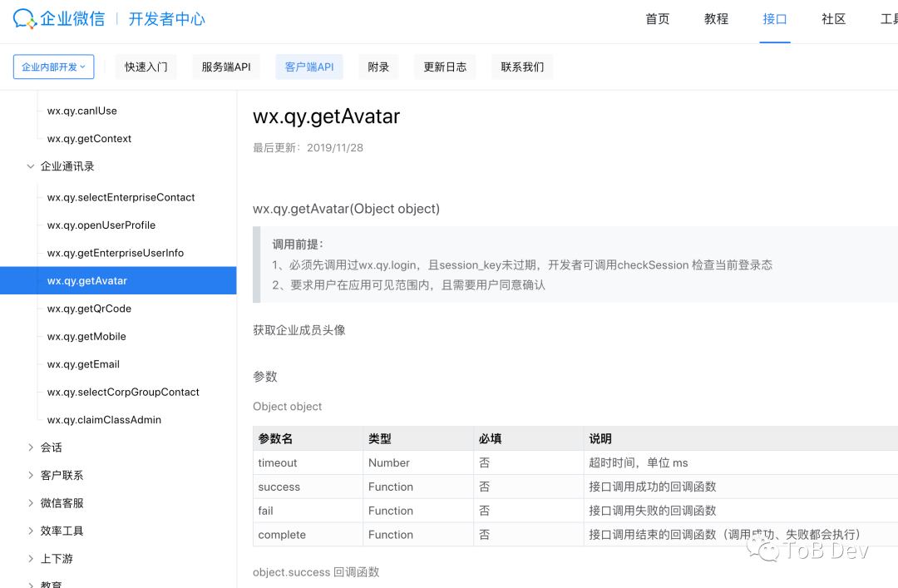898x588 pixels.
Task: Open the wx.qy.getMobile documentation entry
Action: [86, 336]
